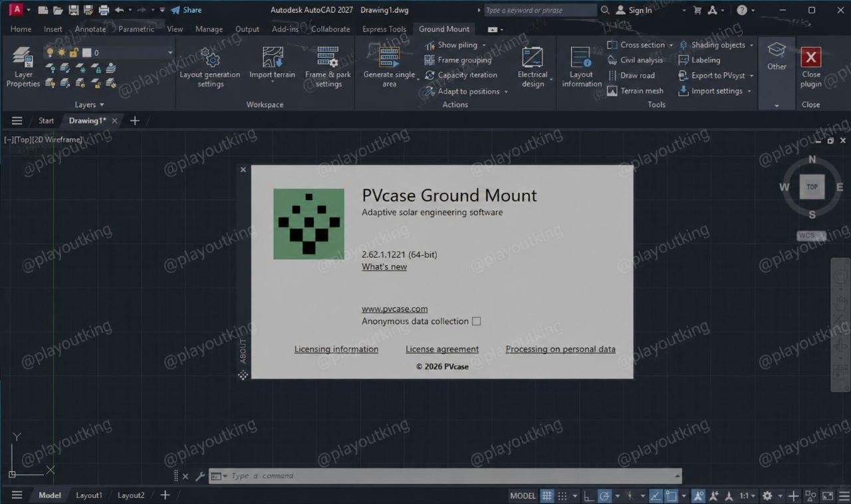
Task: Close the PVcase plugin
Action: click(x=810, y=66)
